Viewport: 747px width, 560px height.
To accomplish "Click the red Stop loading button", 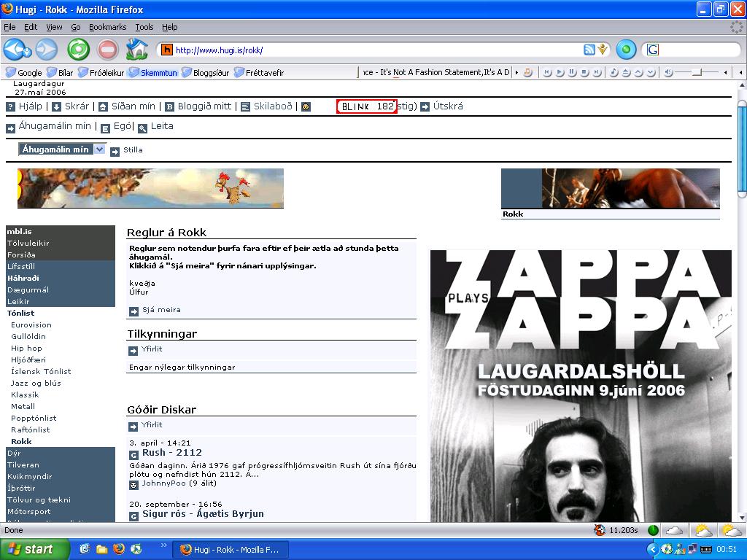I will (108, 50).
